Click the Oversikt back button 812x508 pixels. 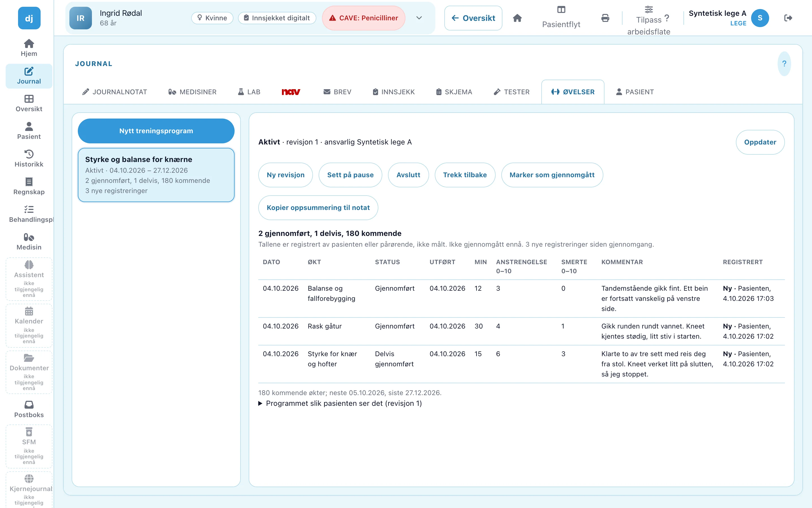tap(473, 18)
